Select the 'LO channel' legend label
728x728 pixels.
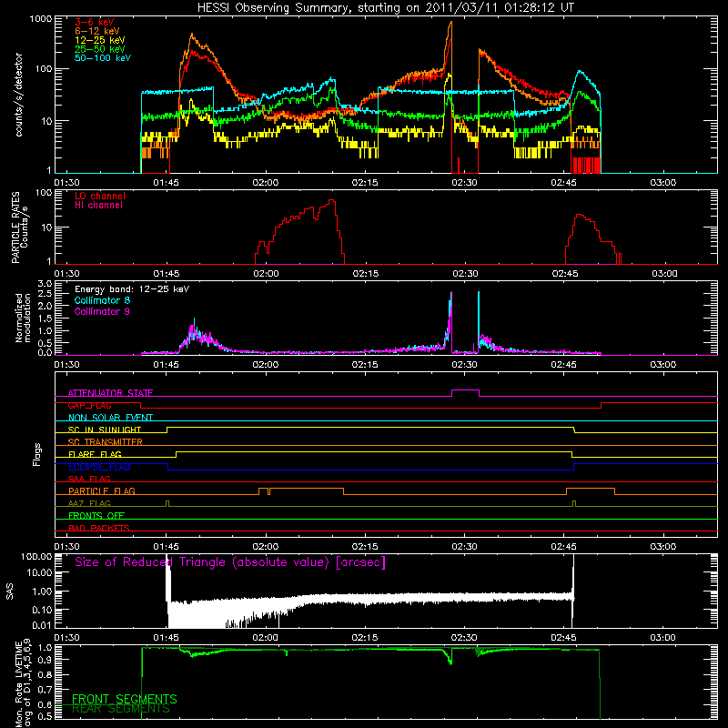100,196
